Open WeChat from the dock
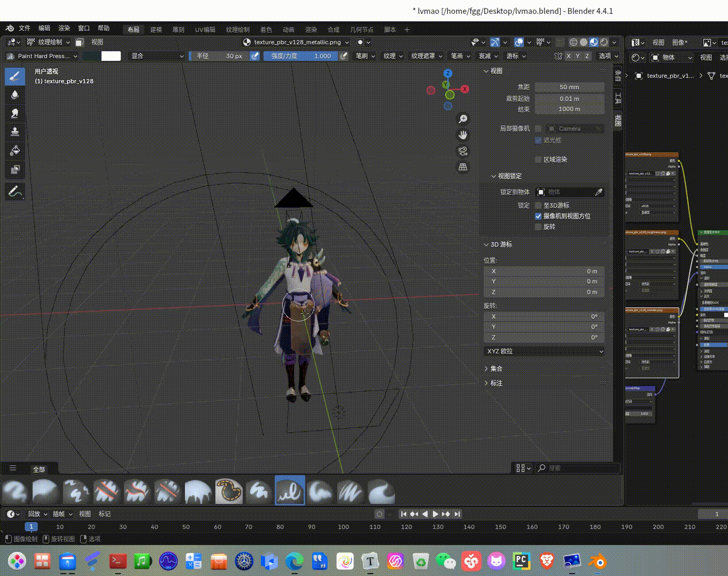Screen dimensions: 728x576 [446, 562]
